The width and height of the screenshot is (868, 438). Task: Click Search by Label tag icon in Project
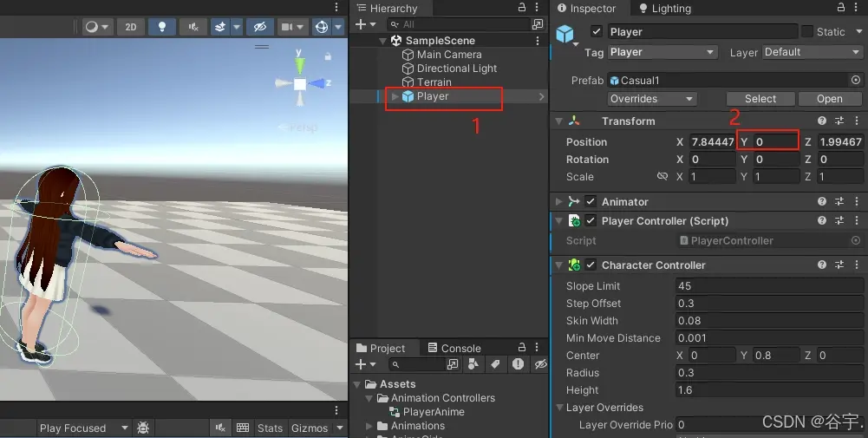tap(495, 363)
